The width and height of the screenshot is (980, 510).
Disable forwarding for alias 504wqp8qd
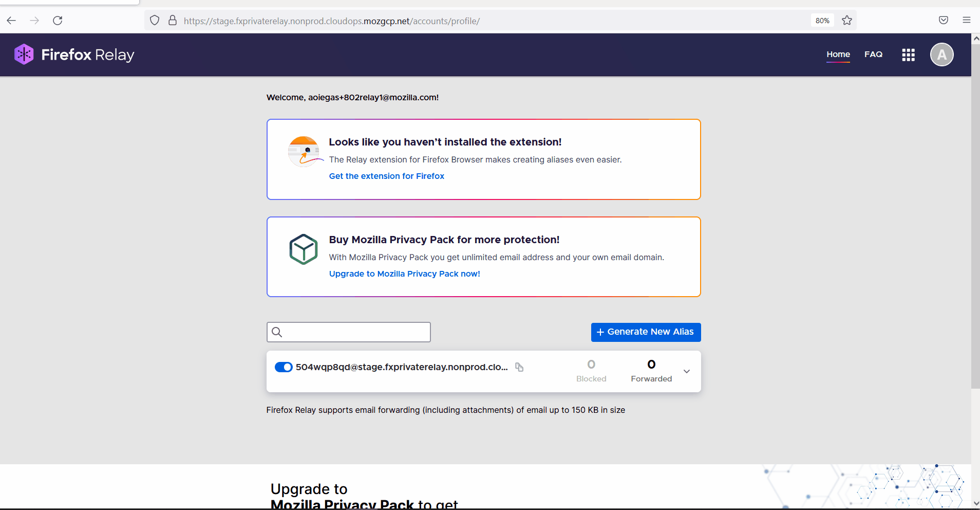point(283,367)
